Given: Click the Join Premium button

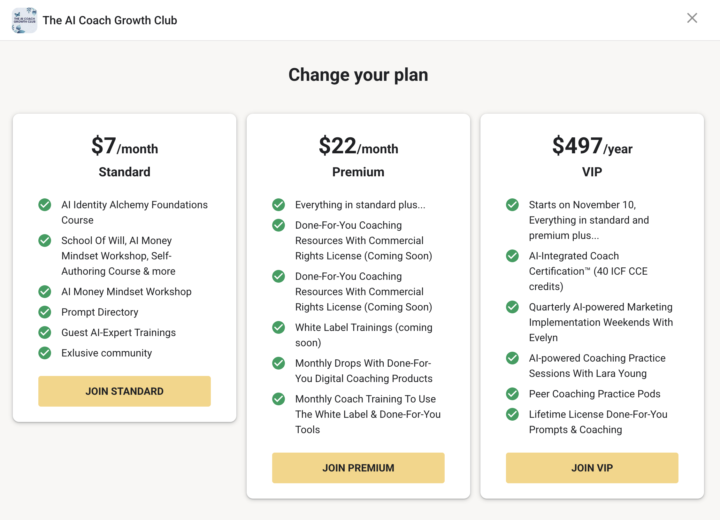Looking at the screenshot, I should click(x=358, y=468).
